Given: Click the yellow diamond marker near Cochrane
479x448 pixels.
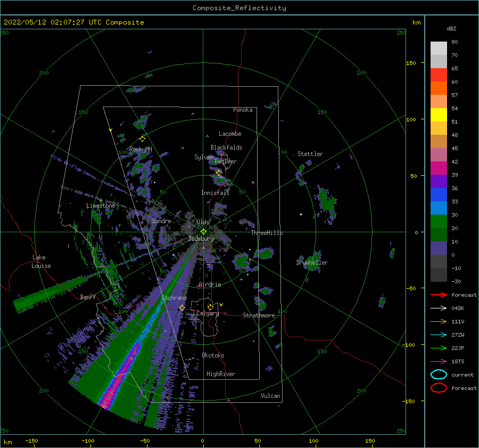Looking at the screenshot, I should click(182, 307).
